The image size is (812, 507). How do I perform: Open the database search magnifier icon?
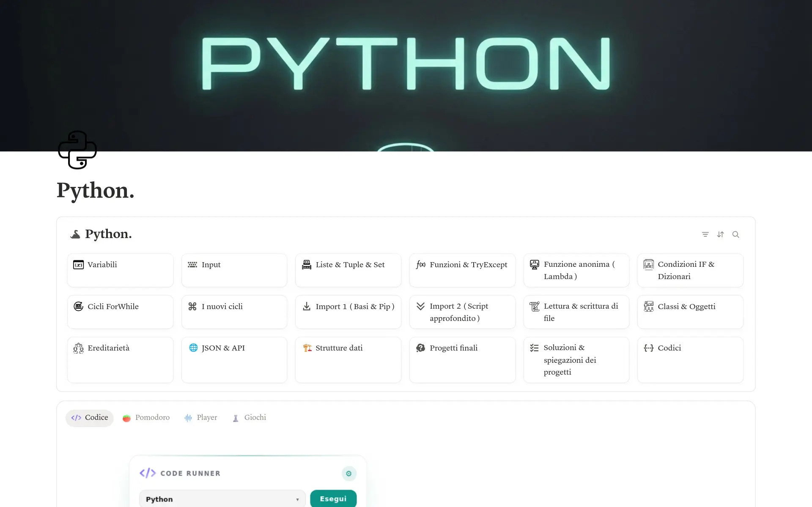click(736, 234)
